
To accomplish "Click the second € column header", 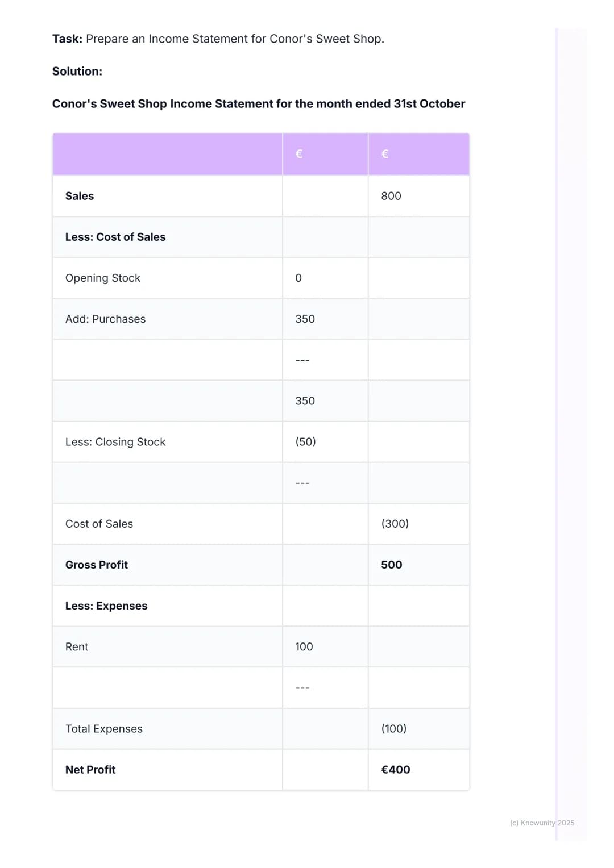I will click(x=385, y=154).
